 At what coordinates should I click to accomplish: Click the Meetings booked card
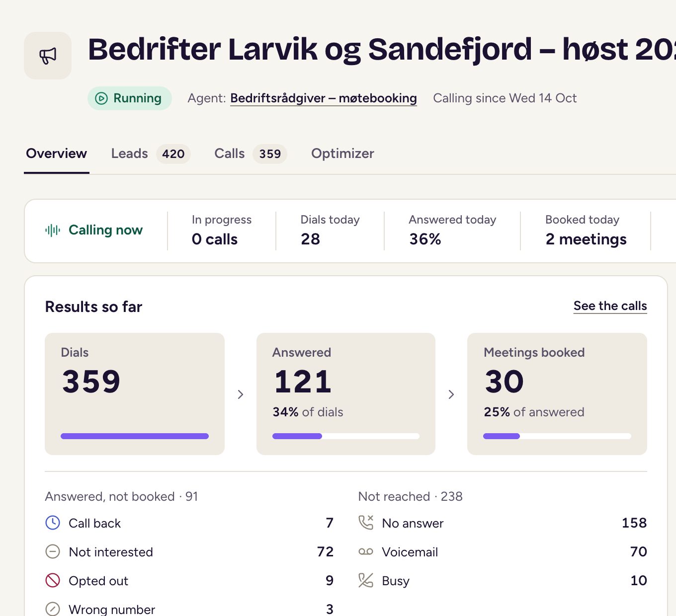click(x=557, y=394)
